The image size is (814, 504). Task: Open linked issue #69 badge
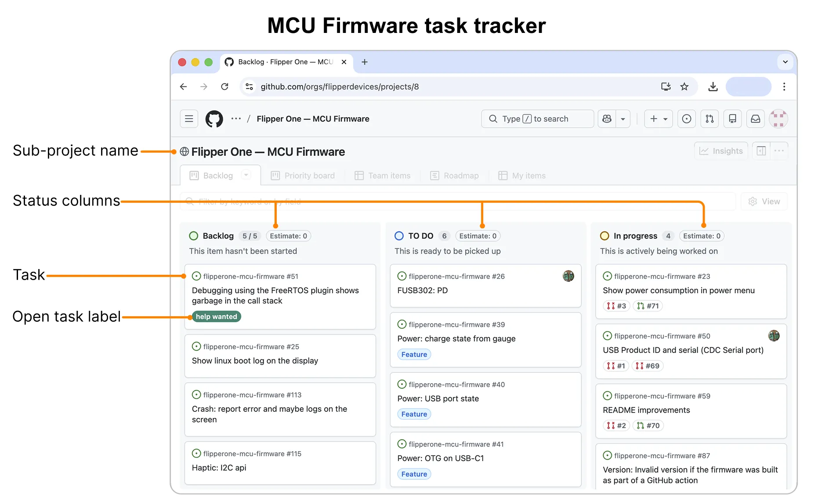pos(648,366)
